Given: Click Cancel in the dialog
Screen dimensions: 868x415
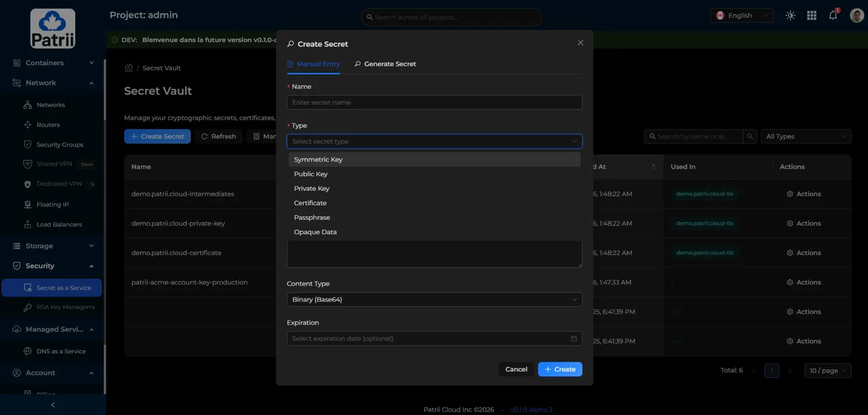Looking at the screenshot, I should [516, 369].
